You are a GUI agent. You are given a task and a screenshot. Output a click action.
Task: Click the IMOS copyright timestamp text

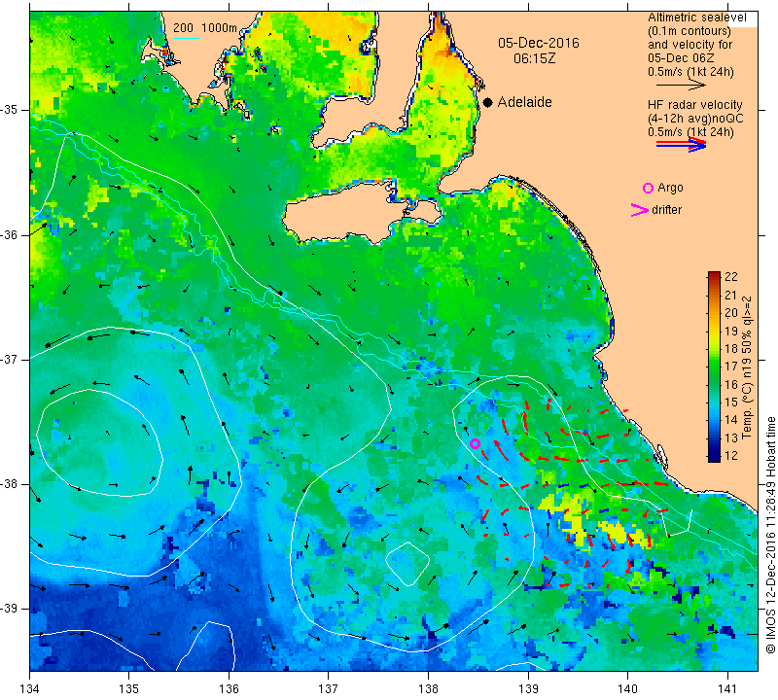770,535
